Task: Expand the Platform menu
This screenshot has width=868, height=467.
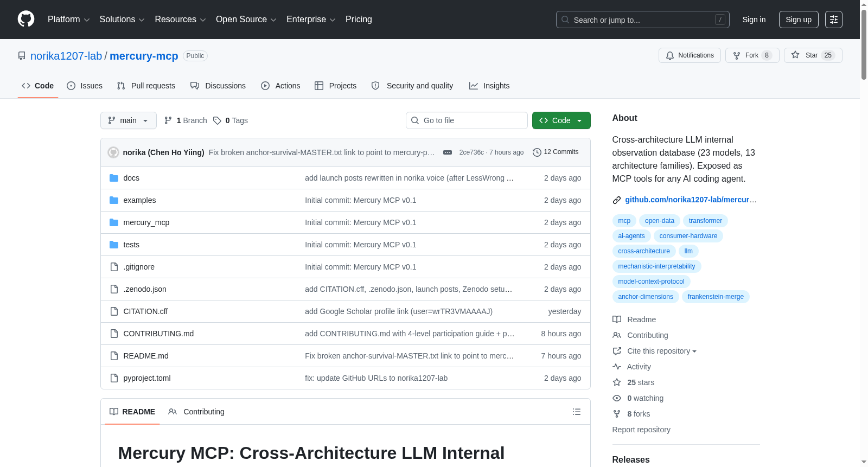Action: (69, 20)
